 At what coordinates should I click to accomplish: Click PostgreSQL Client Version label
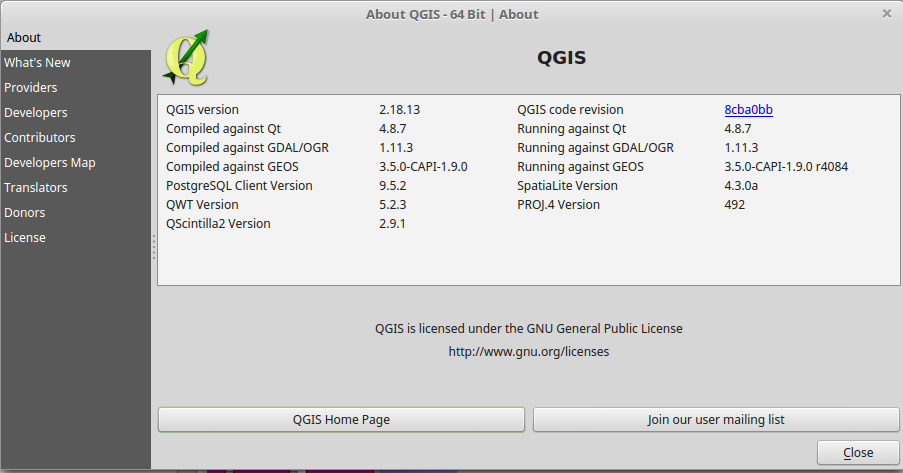point(239,186)
